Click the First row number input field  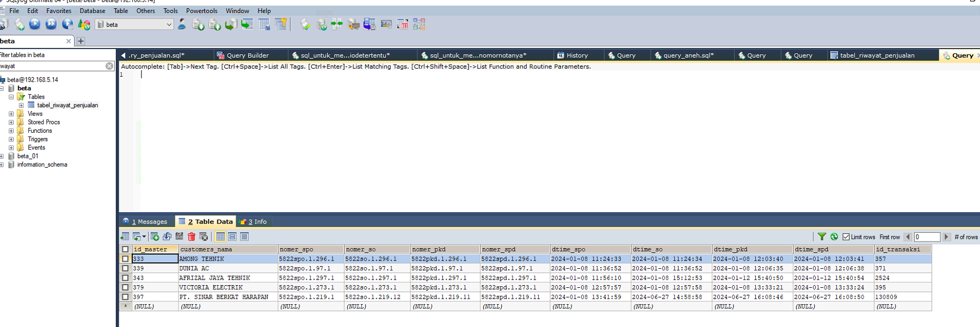927,237
